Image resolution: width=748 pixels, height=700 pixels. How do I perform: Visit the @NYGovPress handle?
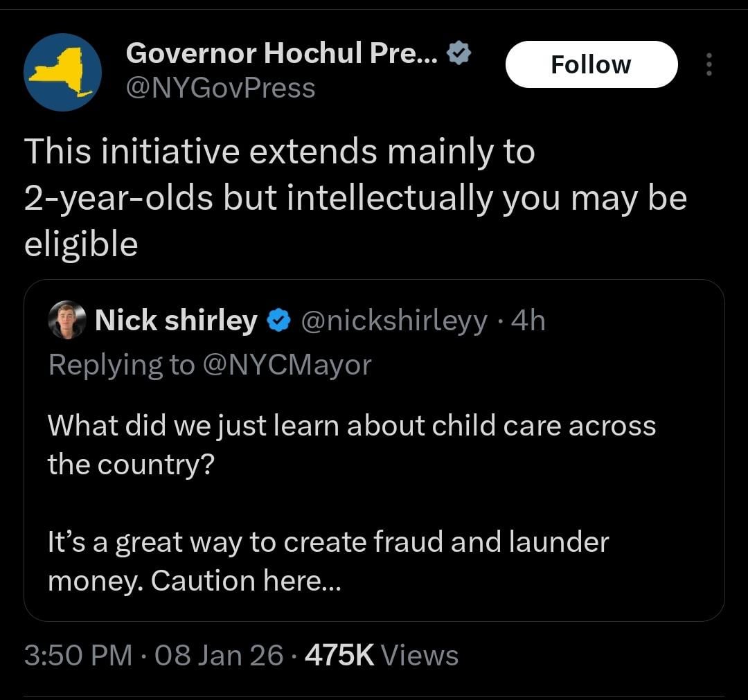(220, 88)
